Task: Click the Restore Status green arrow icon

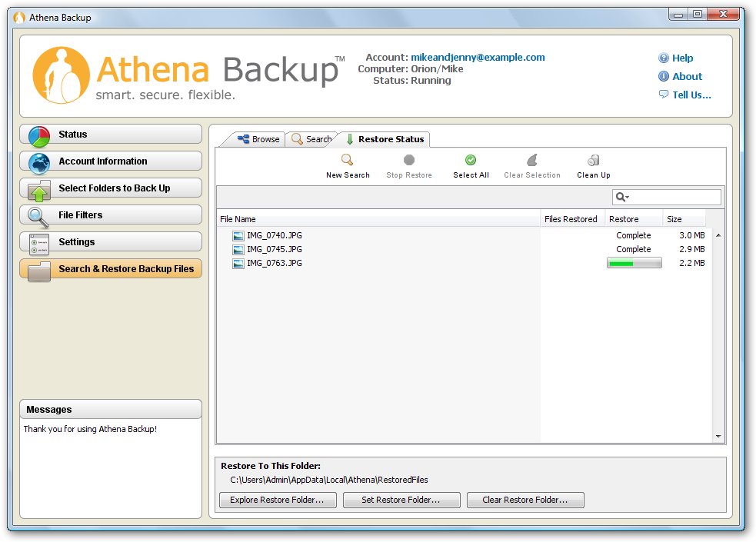Action: pyautogui.click(x=350, y=139)
